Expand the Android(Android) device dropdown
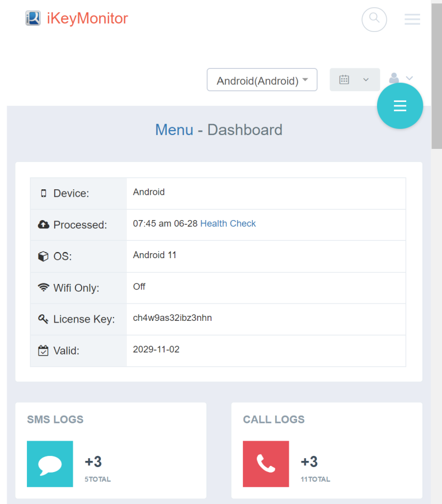Screen dimensions: 442x504 click(x=262, y=80)
